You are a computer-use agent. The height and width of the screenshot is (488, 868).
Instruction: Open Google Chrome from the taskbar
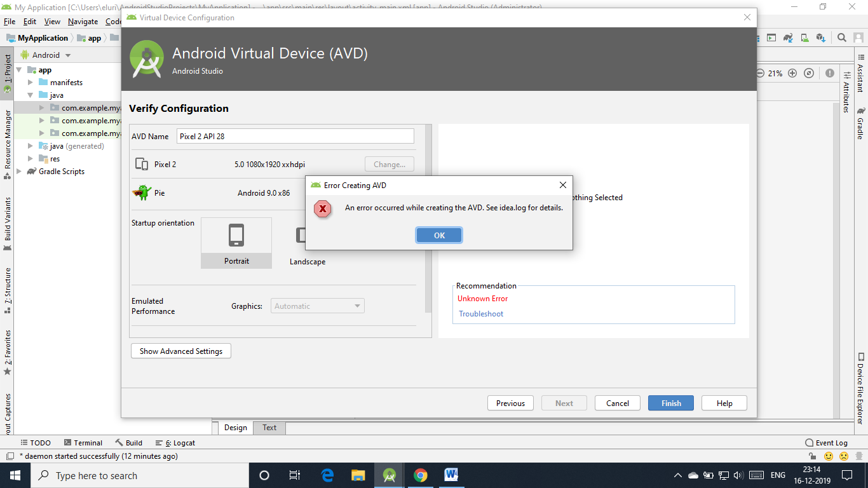420,475
